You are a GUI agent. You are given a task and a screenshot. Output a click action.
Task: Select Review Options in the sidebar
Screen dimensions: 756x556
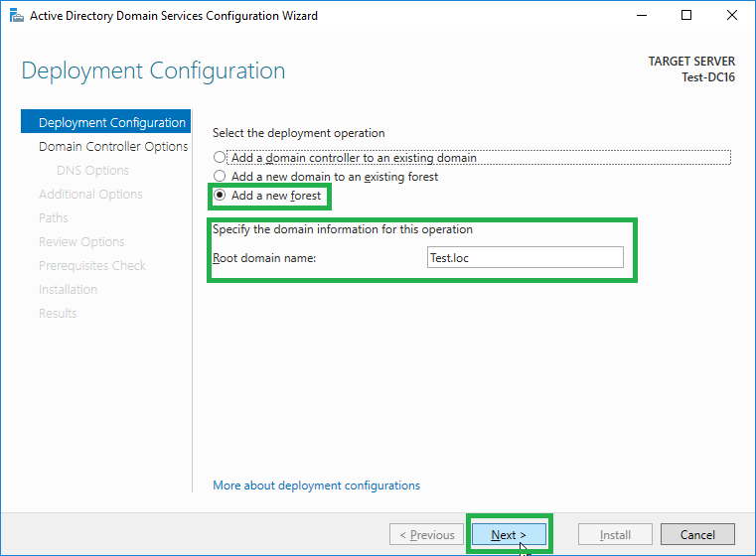click(x=81, y=242)
